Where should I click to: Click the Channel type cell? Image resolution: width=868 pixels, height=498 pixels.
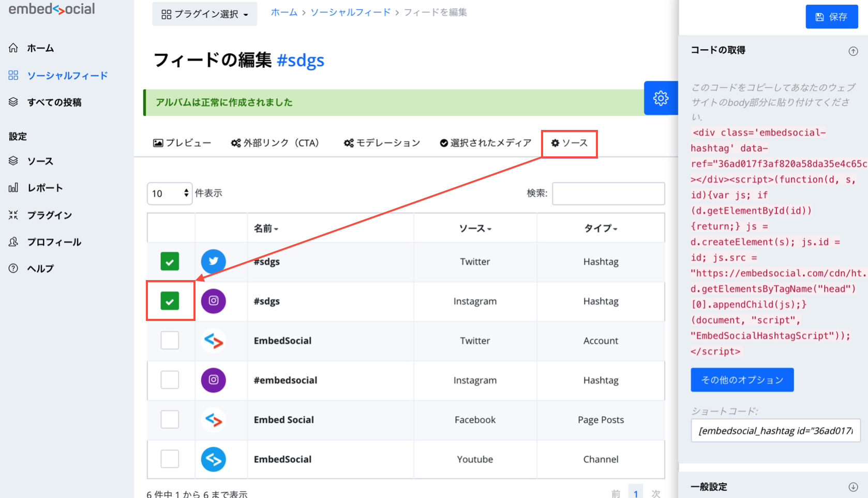[x=601, y=459]
